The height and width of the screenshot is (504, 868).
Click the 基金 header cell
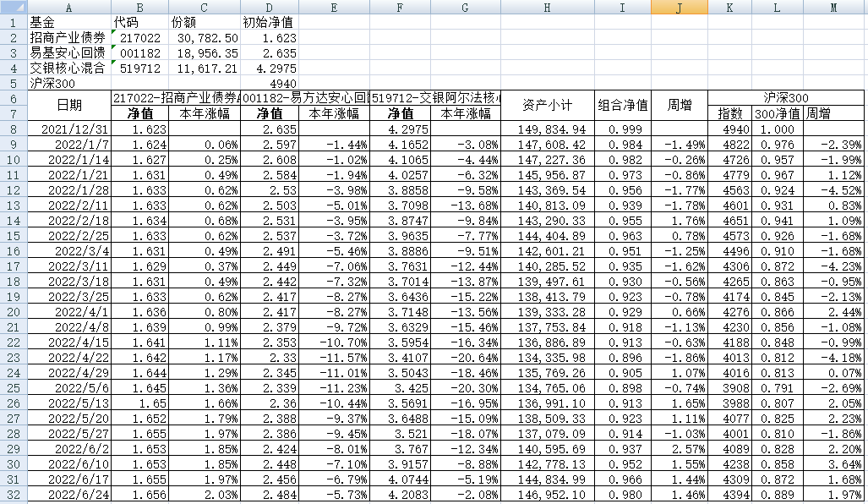[x=69, y=22]
